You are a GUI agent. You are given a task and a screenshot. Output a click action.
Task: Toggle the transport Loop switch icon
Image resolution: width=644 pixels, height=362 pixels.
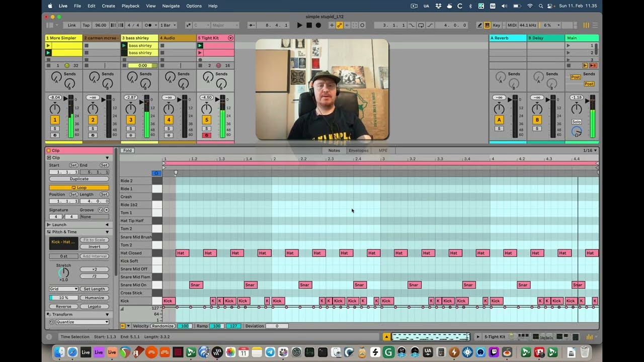[x=421, y=25]
